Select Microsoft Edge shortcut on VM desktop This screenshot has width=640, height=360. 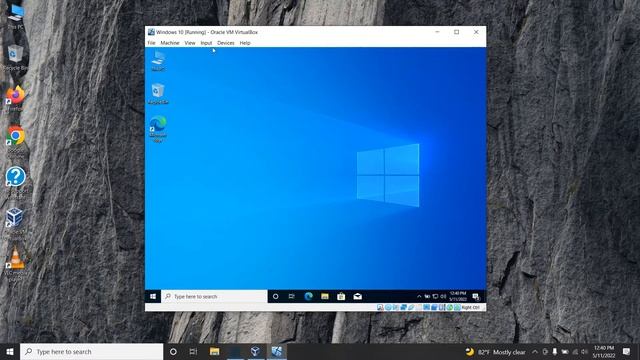click(x=158, y=129)
